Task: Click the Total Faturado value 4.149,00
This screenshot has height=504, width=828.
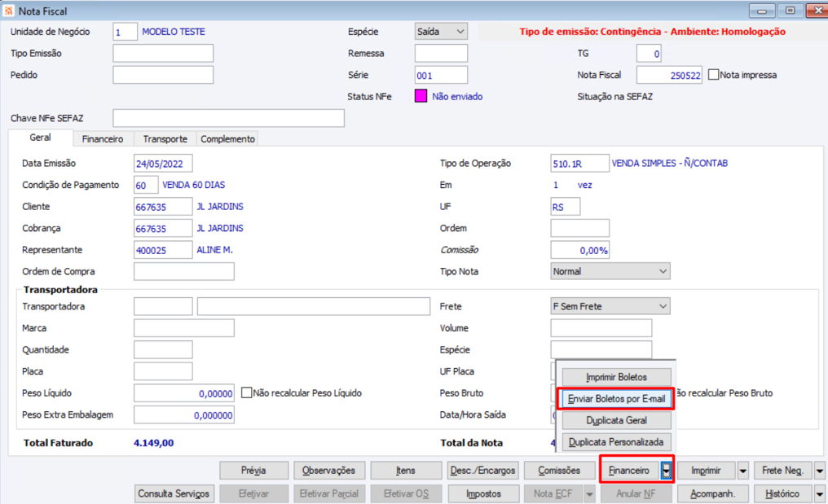Action: click(x=154, y=443)
